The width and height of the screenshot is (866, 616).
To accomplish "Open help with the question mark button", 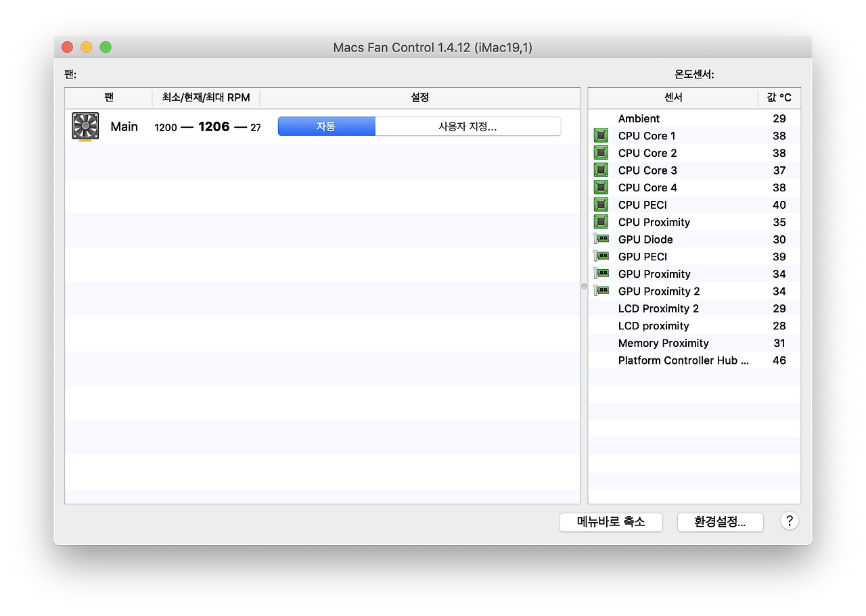I will point(790,521).
